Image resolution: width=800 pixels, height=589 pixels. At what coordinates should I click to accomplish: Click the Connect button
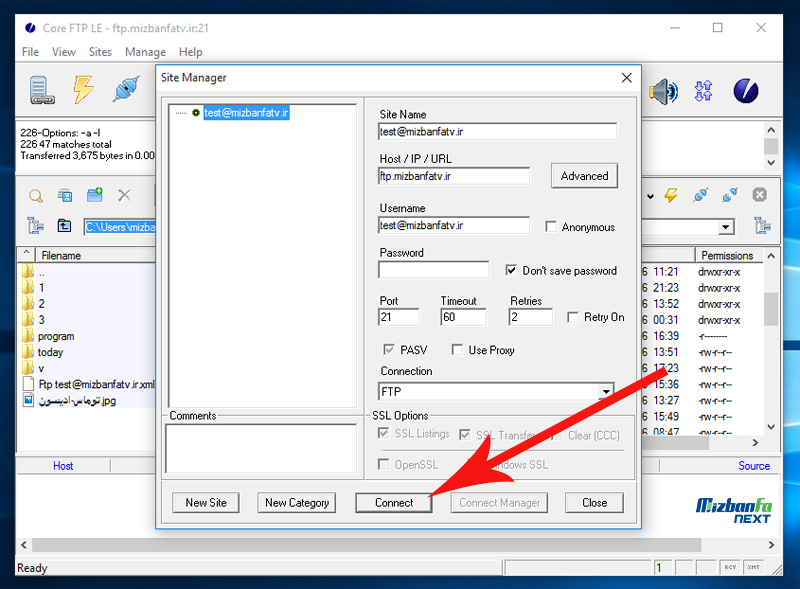(394, 503)
